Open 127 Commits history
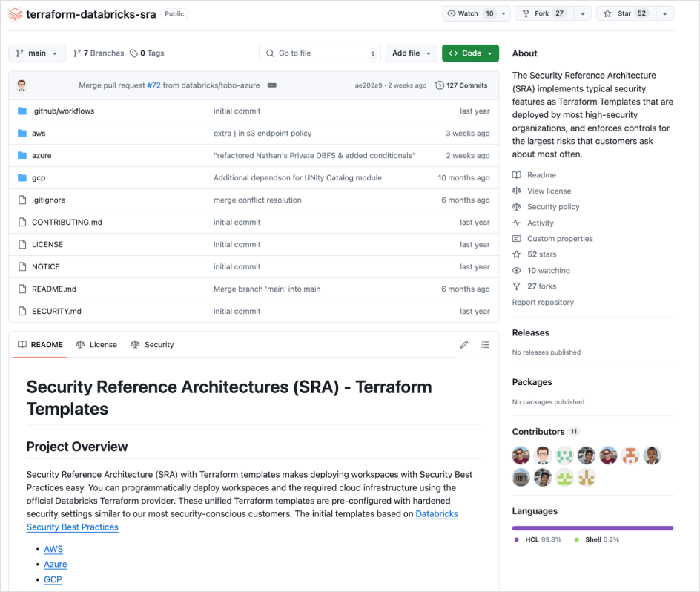Viewport: 700px width, 592px height. pyautogui.click(x=461, y=85)
